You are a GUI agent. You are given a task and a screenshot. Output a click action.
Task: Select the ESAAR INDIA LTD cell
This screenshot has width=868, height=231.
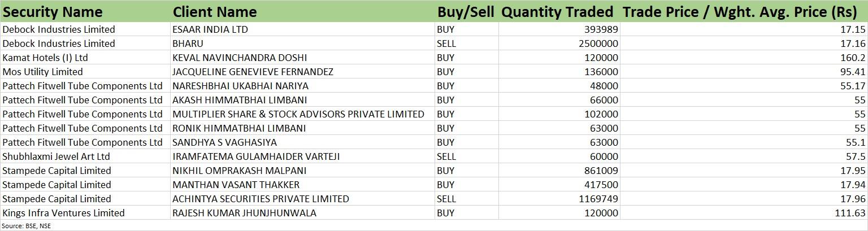(302, 29)
